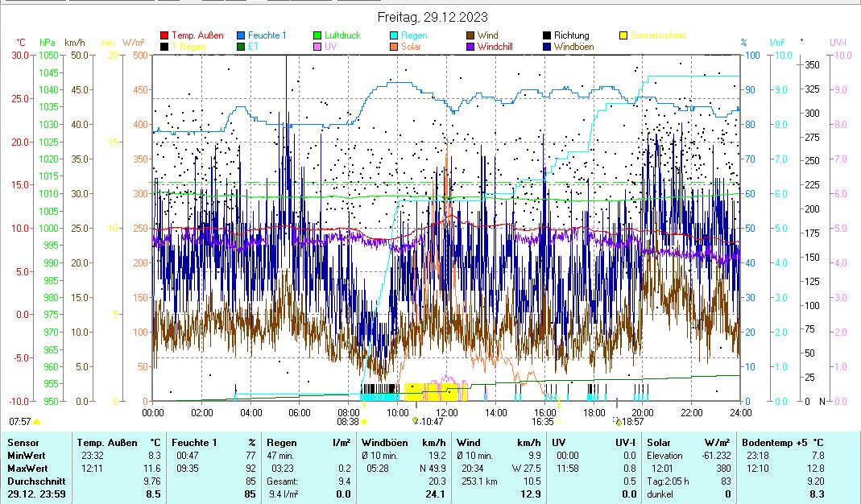861x504 pixels.
Task: Click the sunrise icon next to 07:57
Action: point(36,421)
